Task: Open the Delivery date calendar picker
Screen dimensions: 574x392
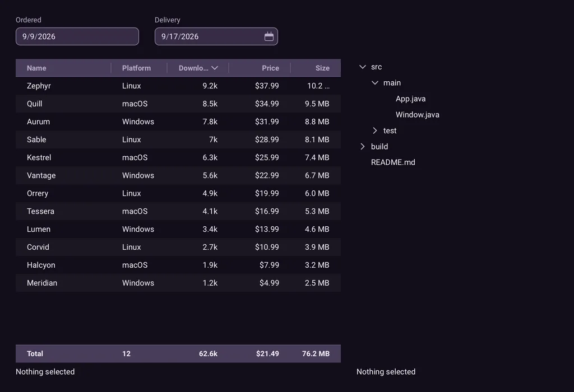Action: point(269,36)
